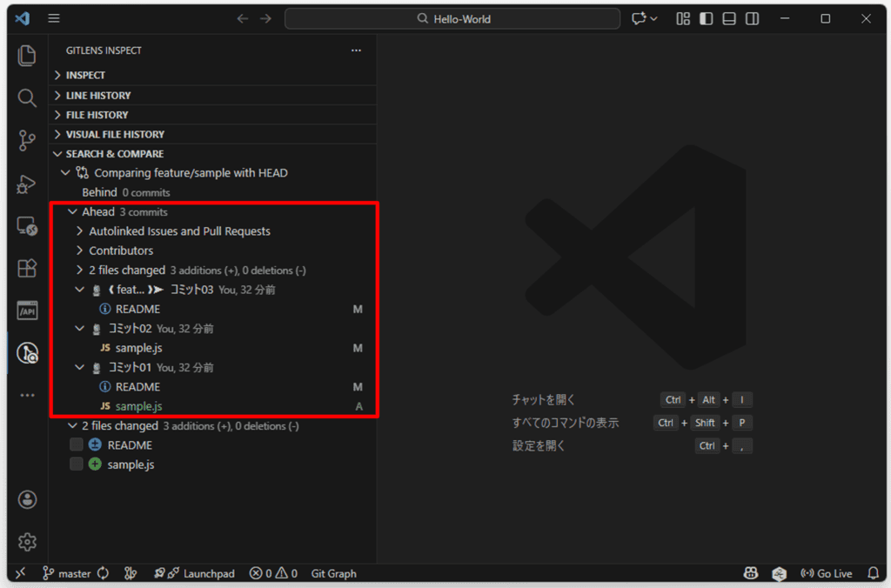
Task: Select the Search icon in the activity bar
Action: click(x=27, y=97)
